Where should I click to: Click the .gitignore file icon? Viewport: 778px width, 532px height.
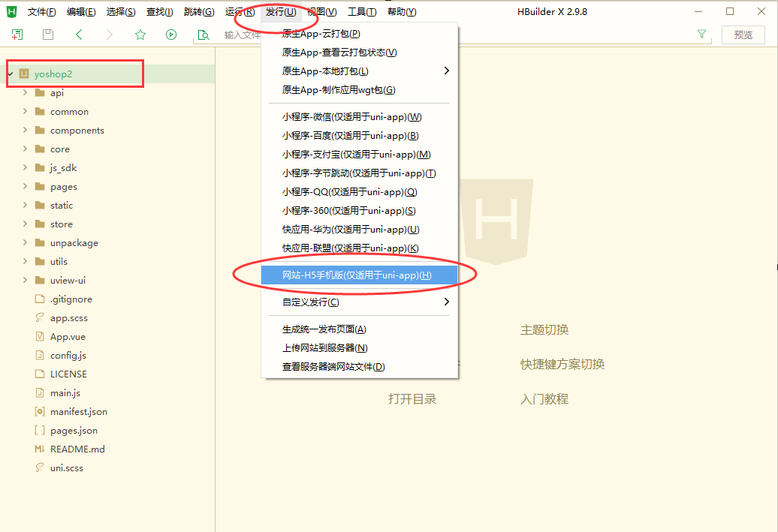pyautogui.click(x=40, y=299)
